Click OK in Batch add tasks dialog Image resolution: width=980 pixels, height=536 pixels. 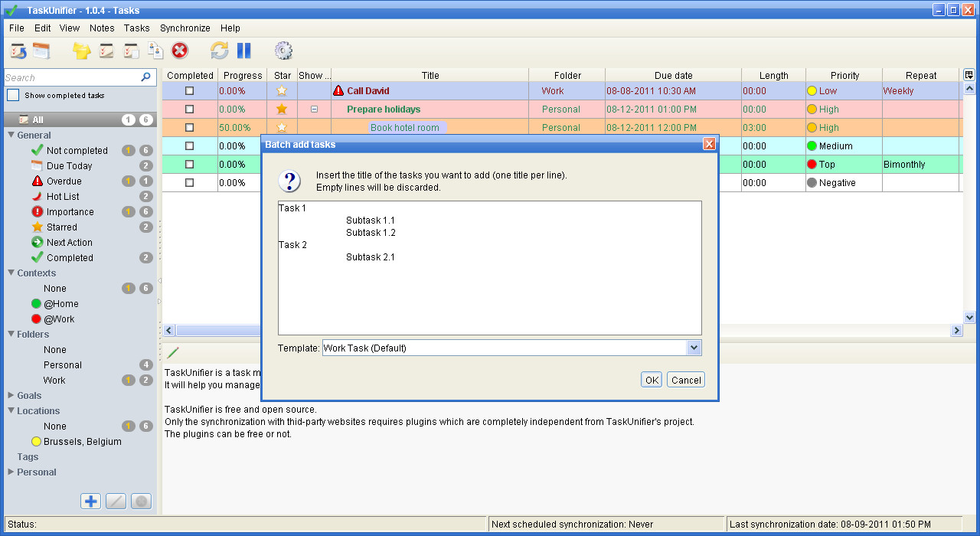(x=652, y=380)
